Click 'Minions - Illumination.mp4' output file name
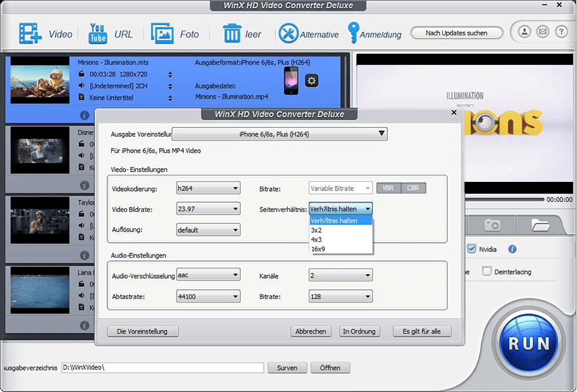577x392 pixels. [x=232, y=96]
